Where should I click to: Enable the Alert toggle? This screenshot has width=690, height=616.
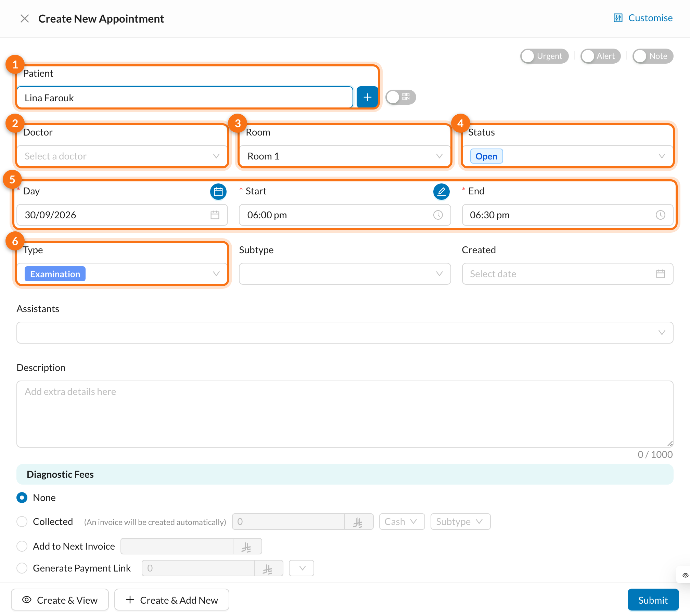click(x=601, y=56)
